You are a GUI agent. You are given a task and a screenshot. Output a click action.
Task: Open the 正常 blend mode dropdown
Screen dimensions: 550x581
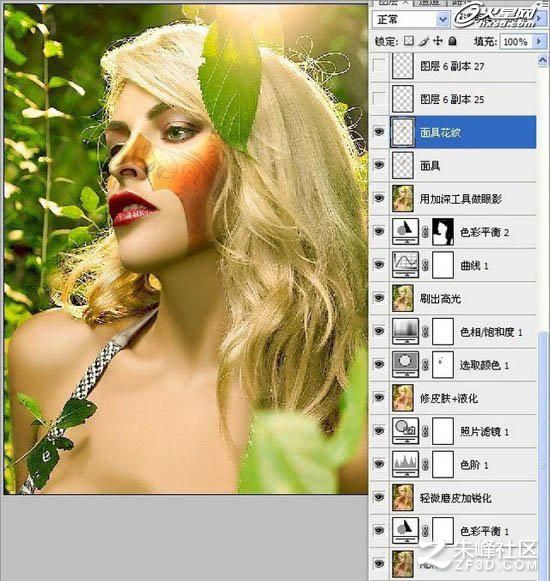tap(411, 19)
